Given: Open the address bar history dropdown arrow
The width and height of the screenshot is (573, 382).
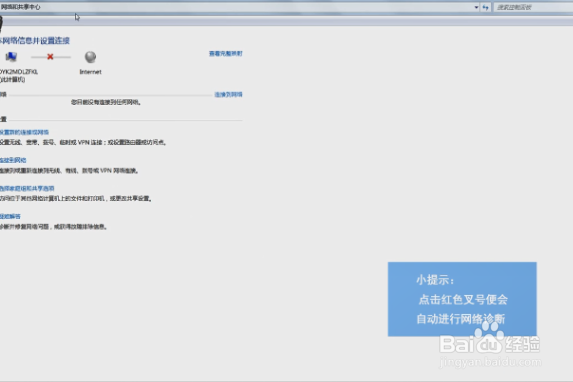Looking at the screenshot, I should click(x=476, y=7).
